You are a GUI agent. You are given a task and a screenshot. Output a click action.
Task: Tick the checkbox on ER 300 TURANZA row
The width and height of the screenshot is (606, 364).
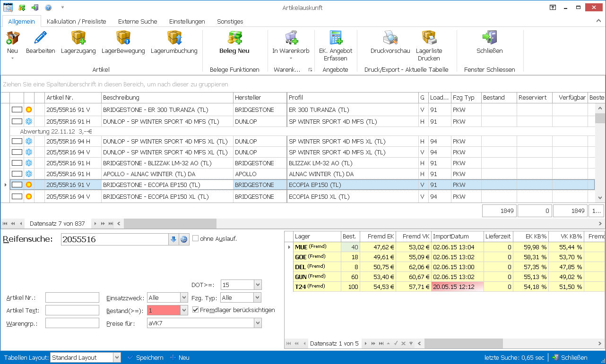[x=17, y=110]
